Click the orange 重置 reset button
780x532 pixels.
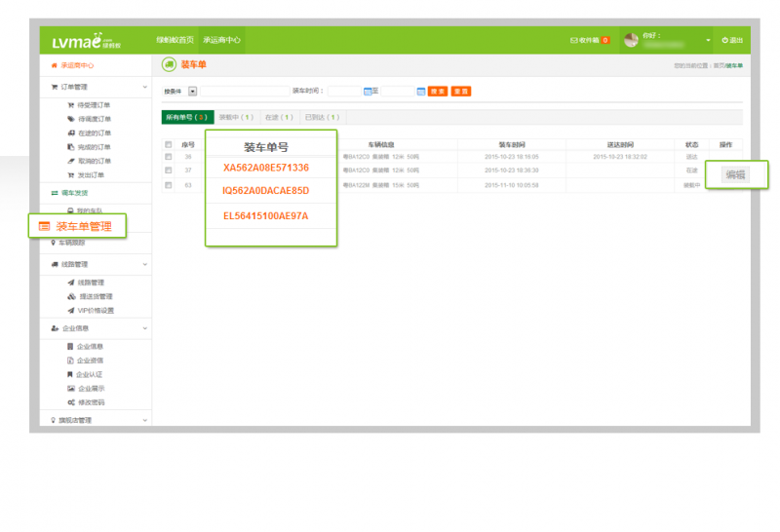click(x=461, y=92)
